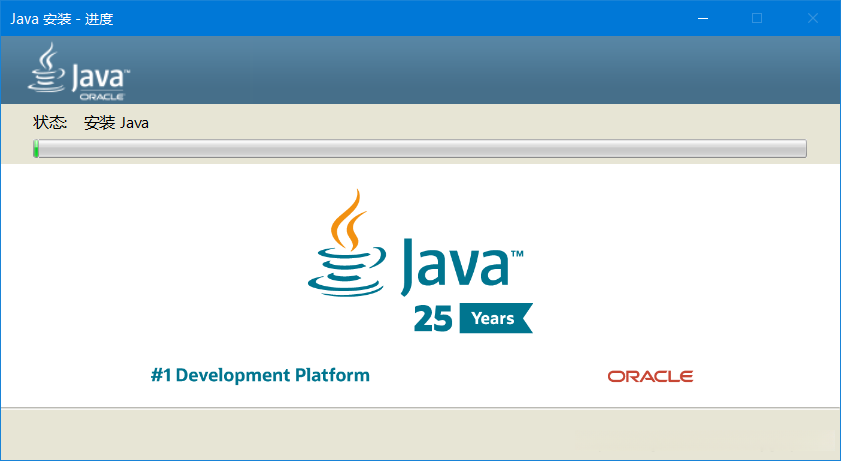Close the Java installer window

[813, 18]
